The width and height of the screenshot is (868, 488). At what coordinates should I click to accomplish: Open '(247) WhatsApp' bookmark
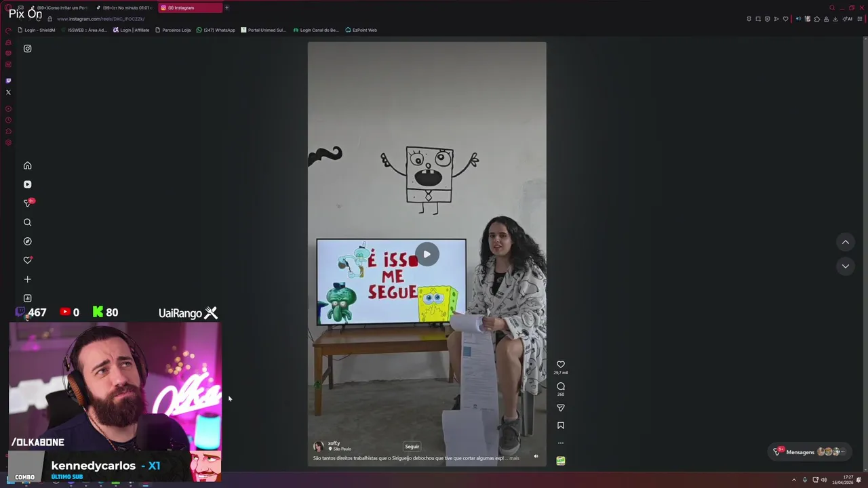pyautogui.click(x=216, y=30)
